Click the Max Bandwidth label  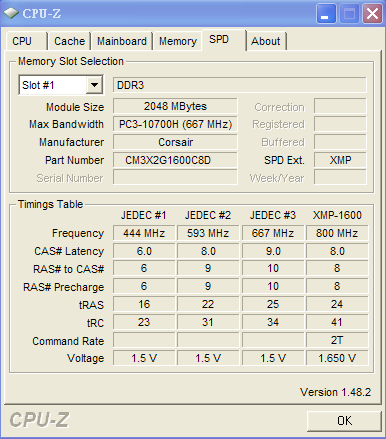pos(66,124)
